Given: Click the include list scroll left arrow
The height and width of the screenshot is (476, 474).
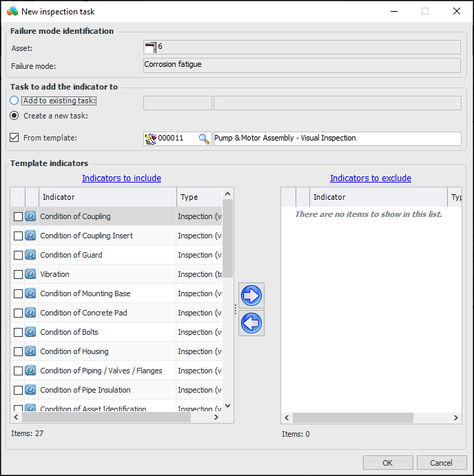Looking at the screenshot, I should pyautogui.click(x=16, y=417).
